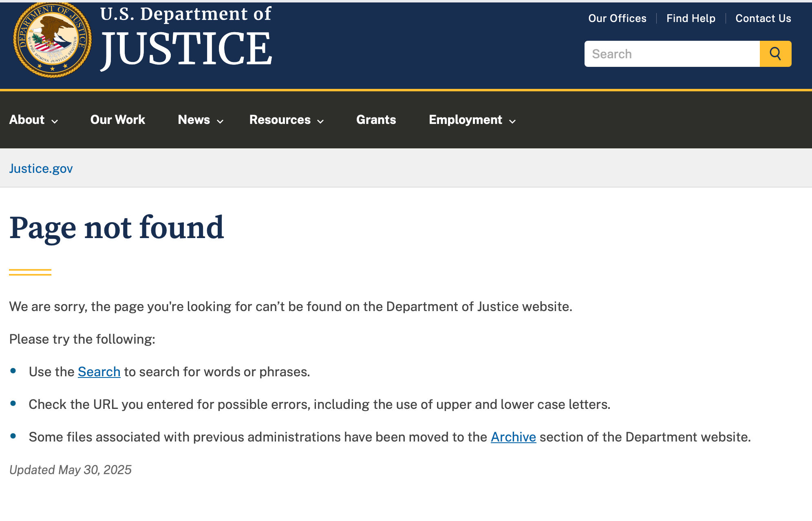Screen dimensions: 812x521
Task: Open the Our Offices link
Action: pyautogui.click(x=617, y=18)
